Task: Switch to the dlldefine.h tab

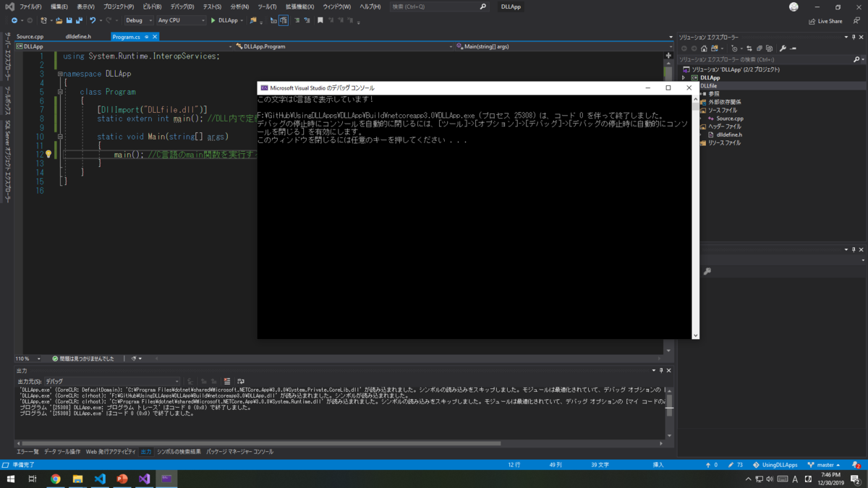Action: [x=78, y=36]
